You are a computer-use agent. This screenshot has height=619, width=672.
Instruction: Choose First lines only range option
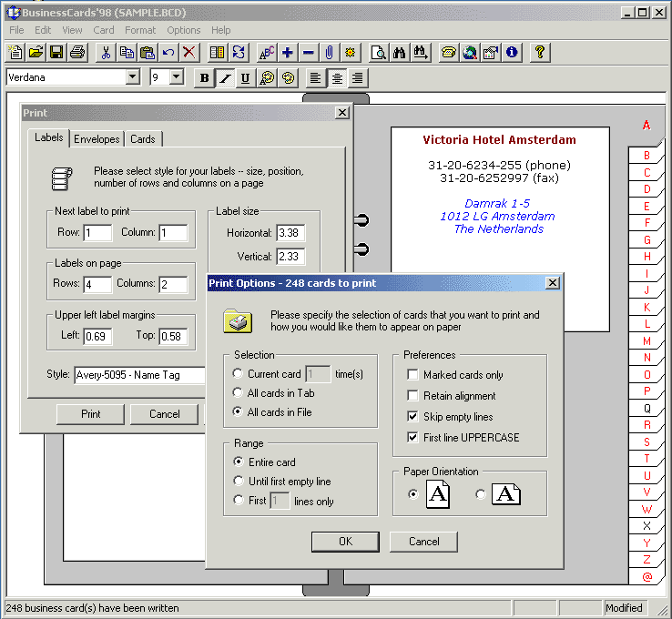[239, 500]
